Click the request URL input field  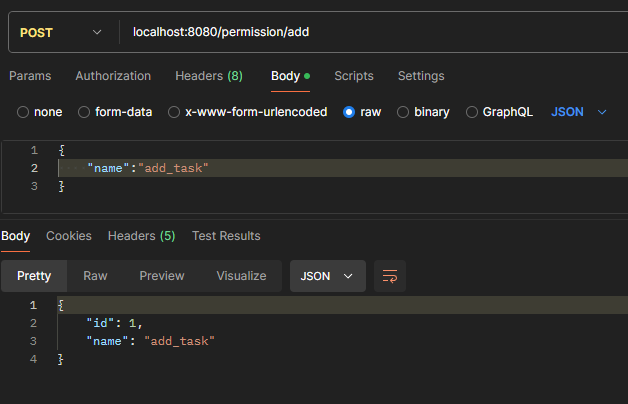(x=370, y=32)
